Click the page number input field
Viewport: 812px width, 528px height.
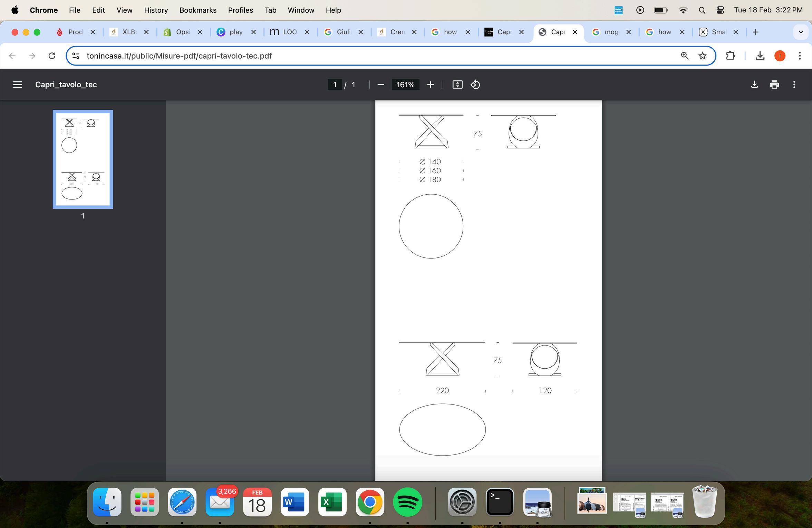click(x=335, y=85)
